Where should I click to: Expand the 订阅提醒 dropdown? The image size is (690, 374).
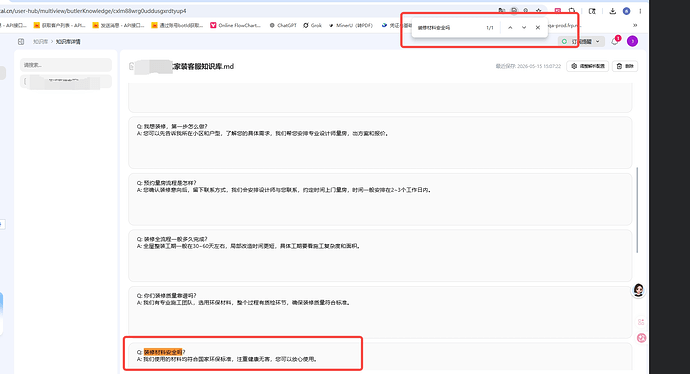[581, 41]
